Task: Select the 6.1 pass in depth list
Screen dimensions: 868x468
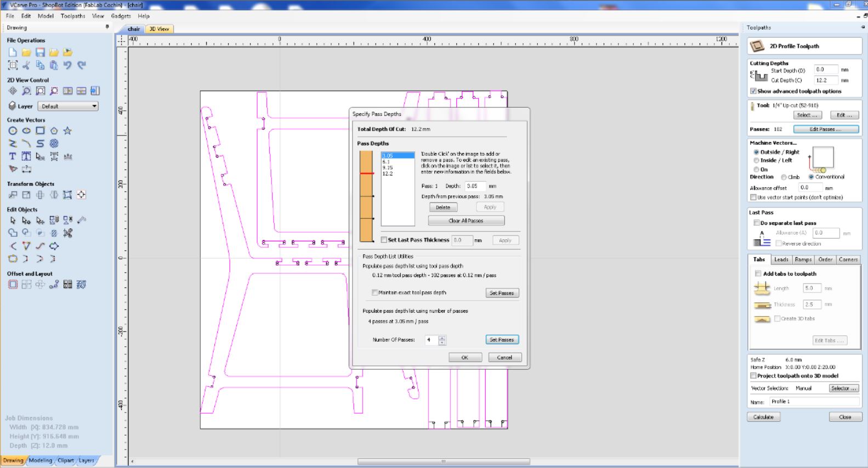Action: (x=398, y=162)
